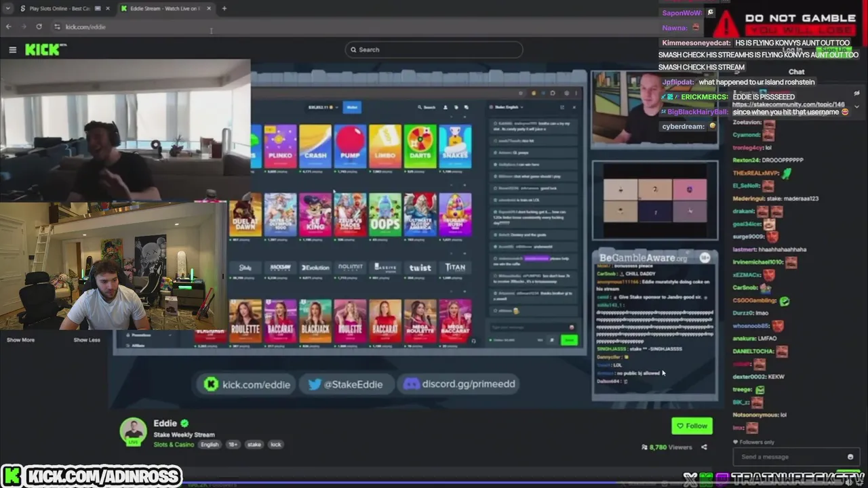This screenshot has height=488, width=868.
Task: Open the Crash game tile
Action: pos(315,146)
